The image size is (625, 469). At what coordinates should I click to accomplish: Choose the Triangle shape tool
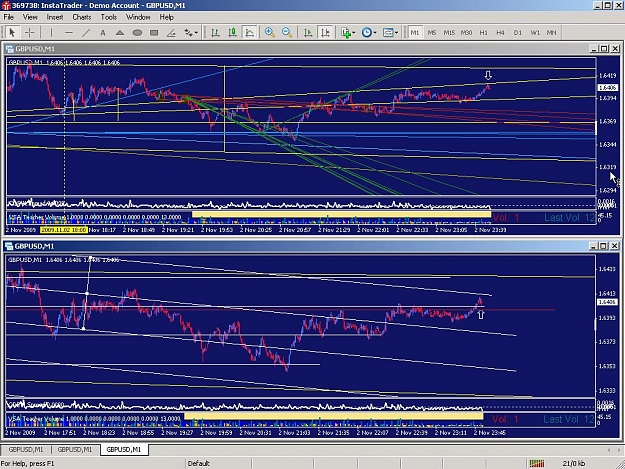120,32
